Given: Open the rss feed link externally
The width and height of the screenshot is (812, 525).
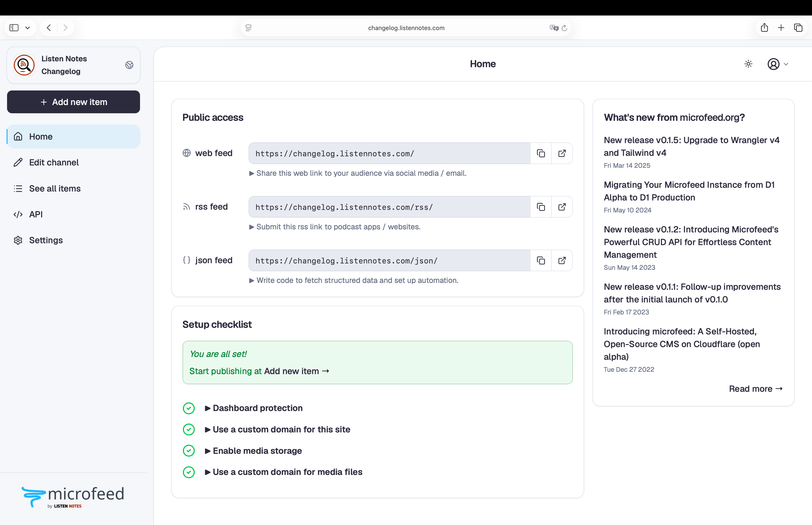Looking at the screenshot, I should [562, 207].
